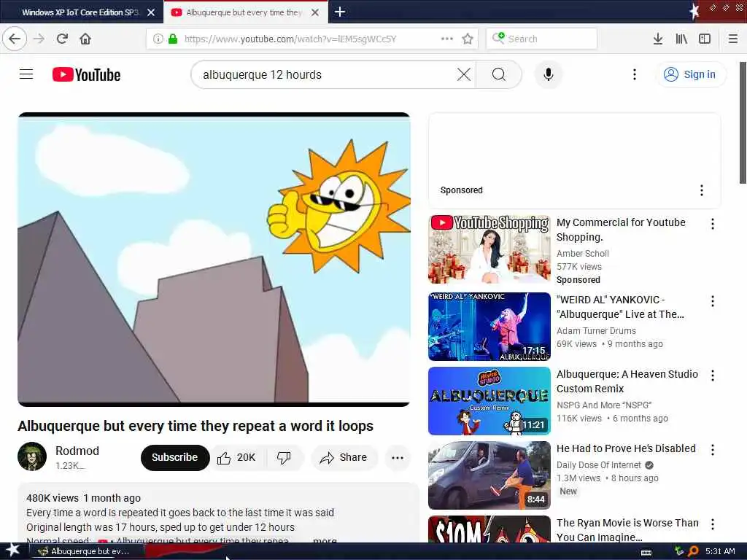Open The Ryan Movie is Worse thumbnail

[x=489, y=529]
